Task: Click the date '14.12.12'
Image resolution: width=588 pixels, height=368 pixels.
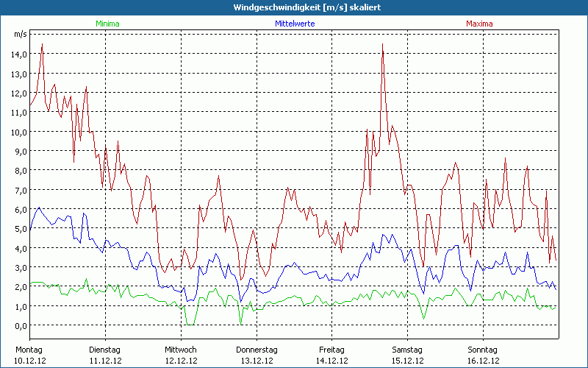Action: 332,361
